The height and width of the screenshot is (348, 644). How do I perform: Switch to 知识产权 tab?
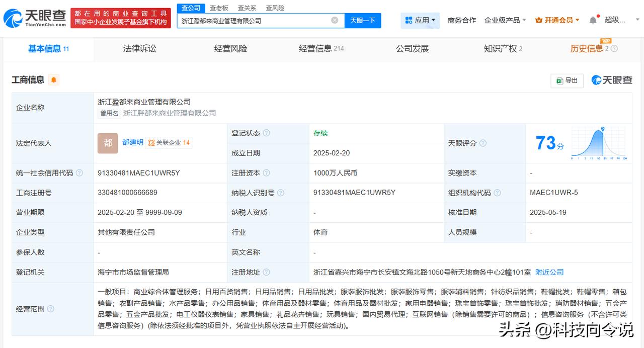503,49
